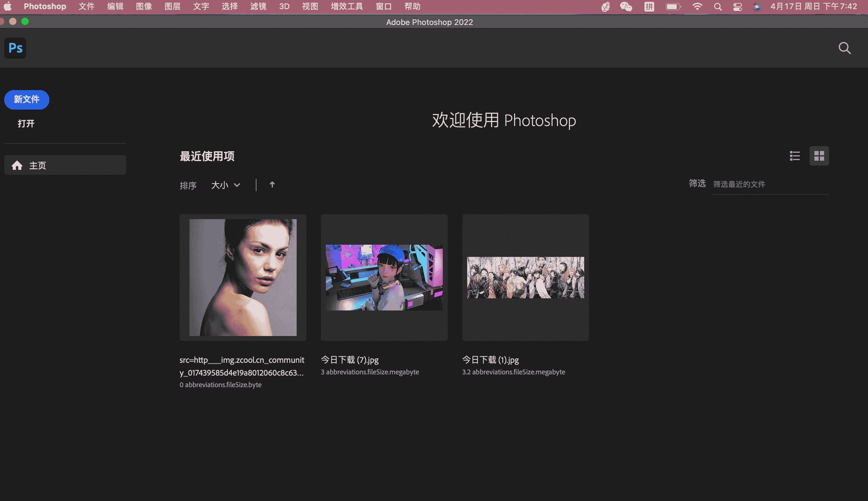
Task: Click the home icon beside 主页
Action: click(17, 166)
